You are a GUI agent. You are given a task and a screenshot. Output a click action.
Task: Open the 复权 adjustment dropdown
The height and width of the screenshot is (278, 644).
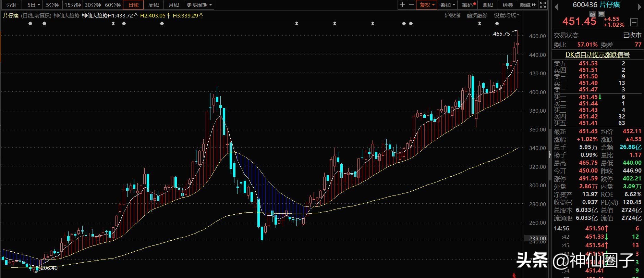point(427,5)
